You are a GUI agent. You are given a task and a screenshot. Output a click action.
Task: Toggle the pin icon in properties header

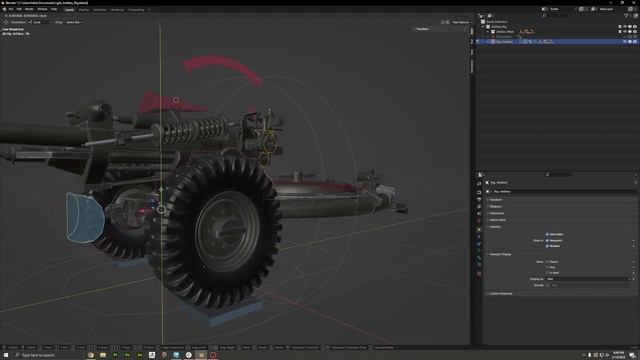click(636, 182)
